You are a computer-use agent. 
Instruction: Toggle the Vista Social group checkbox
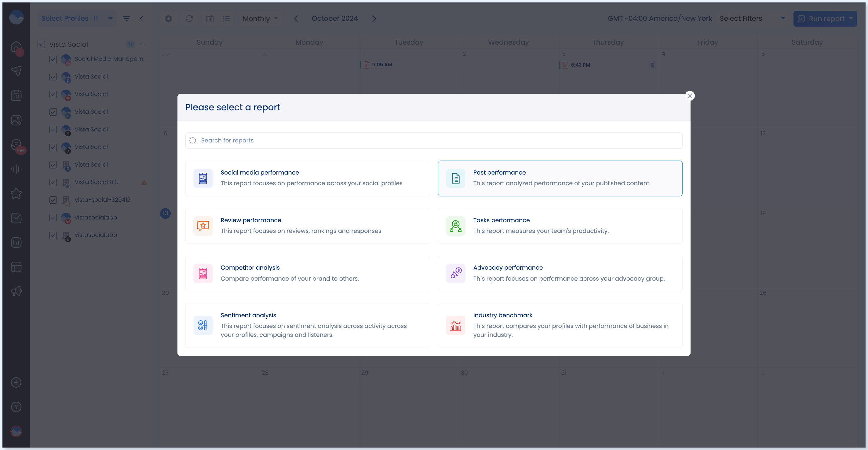(x=41, y=45)
